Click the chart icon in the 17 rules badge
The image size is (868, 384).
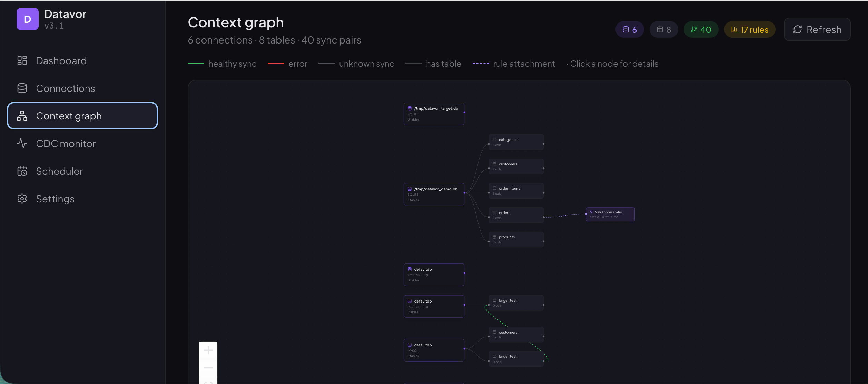[734, 30]
